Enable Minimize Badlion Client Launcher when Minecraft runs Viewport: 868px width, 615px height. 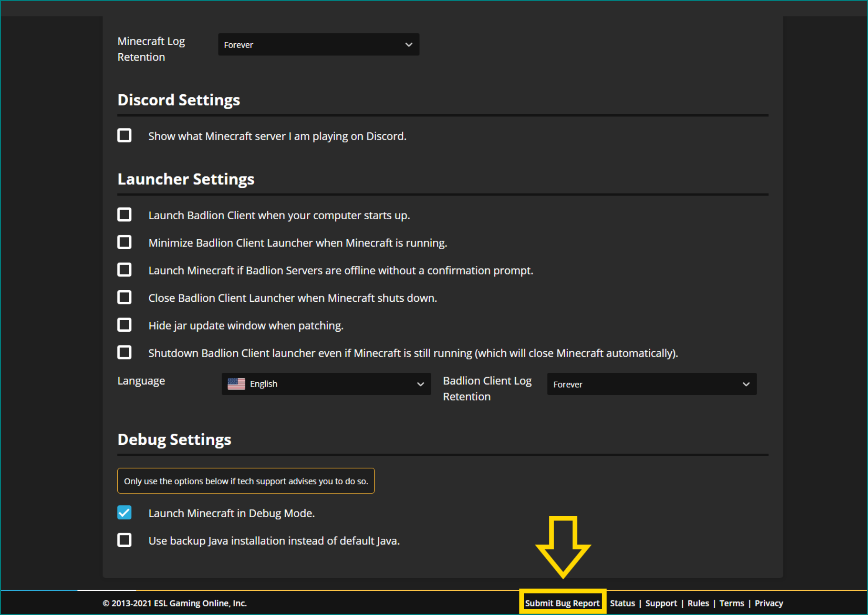tap(124, 242)
